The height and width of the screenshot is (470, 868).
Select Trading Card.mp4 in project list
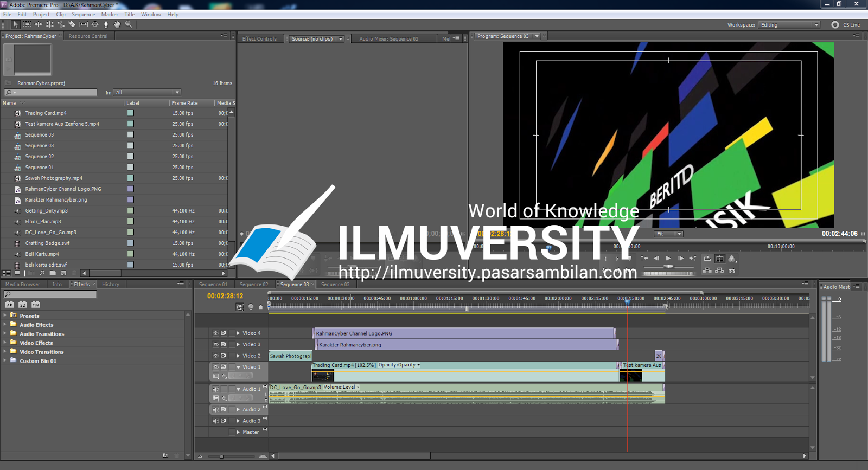coord(46,113)
